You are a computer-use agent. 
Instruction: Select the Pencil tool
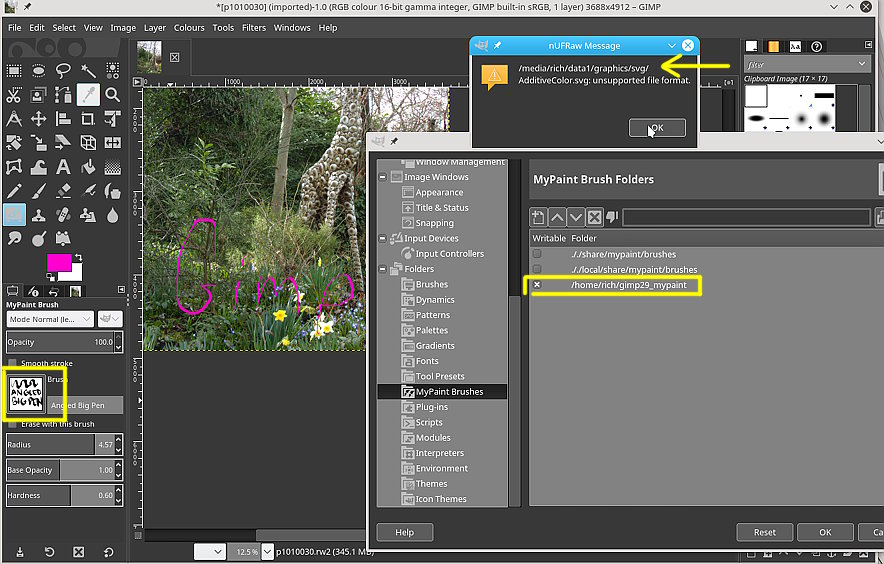coord(14,191)
